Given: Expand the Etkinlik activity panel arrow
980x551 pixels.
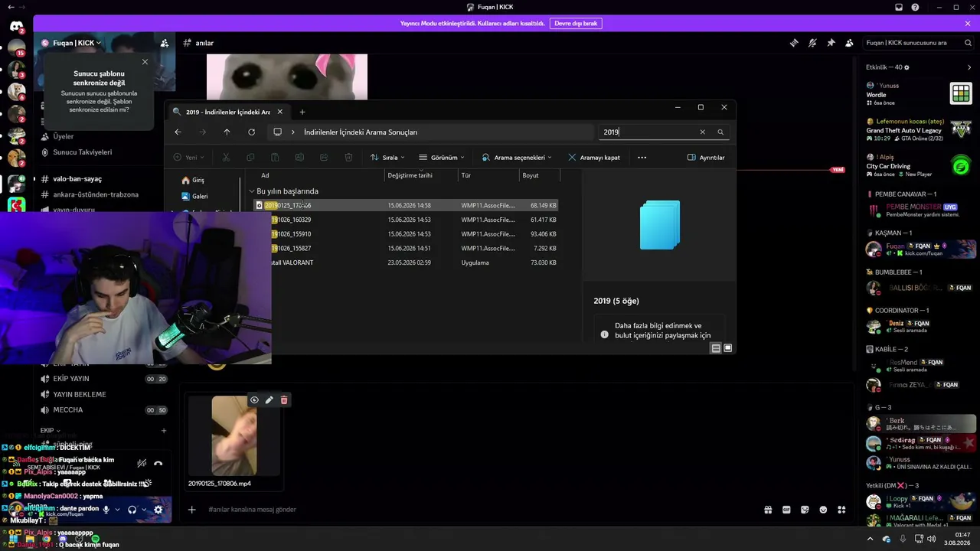Looking at the screenshot, I should (969, 67).
